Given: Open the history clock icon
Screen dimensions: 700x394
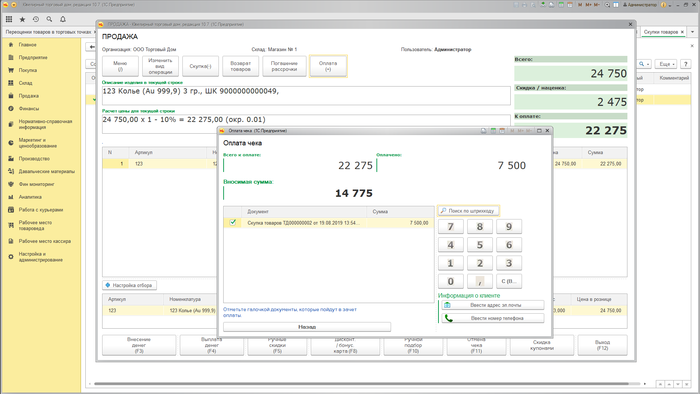Looking at the screenshot, I should [x=36, y=19].
